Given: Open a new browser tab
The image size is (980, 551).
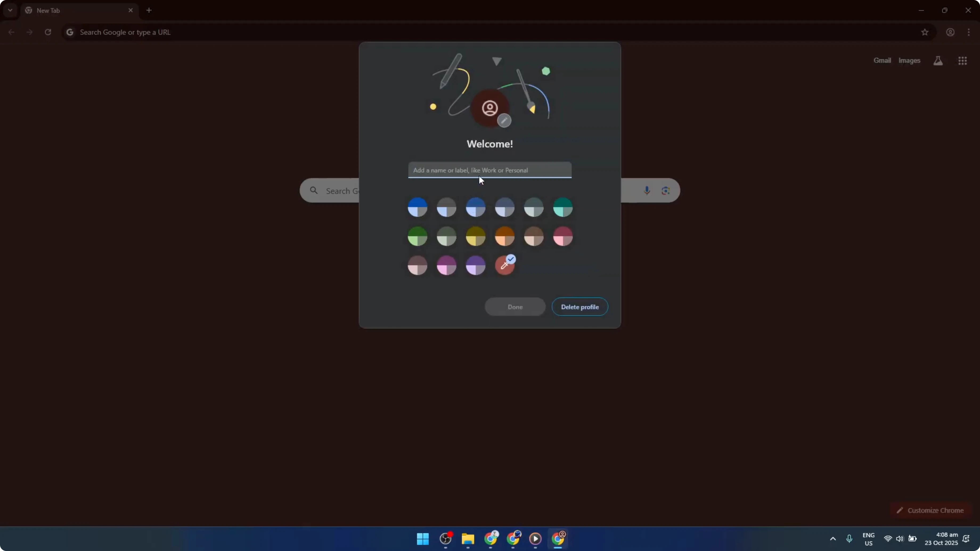Looking at the screenshot, I should pos(149,10).
